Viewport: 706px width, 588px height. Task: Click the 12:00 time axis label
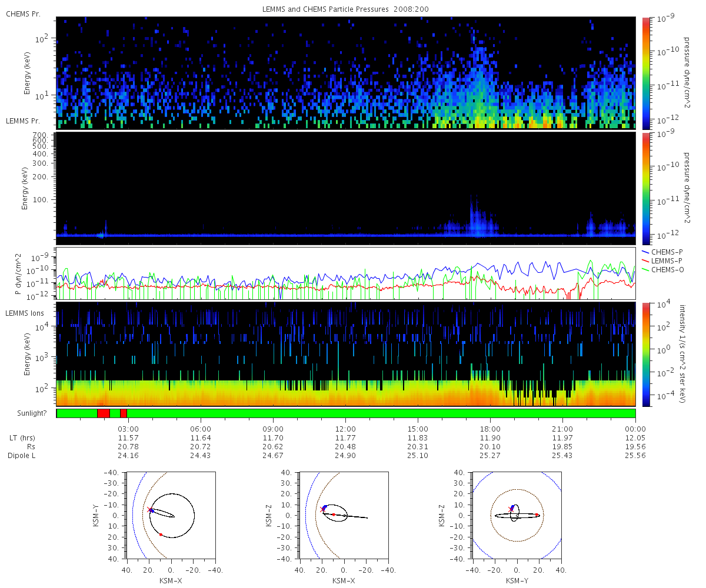click(345, 429)
